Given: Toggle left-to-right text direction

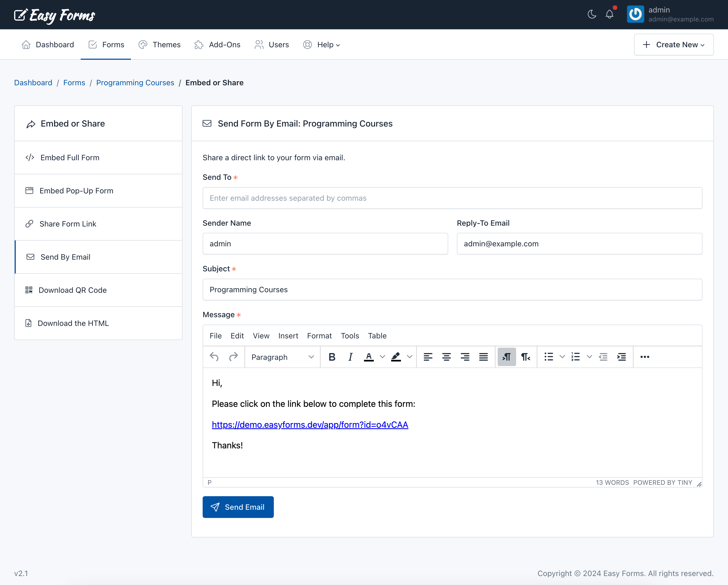Looking at the screenshot, I should click(x=507, y=357).
